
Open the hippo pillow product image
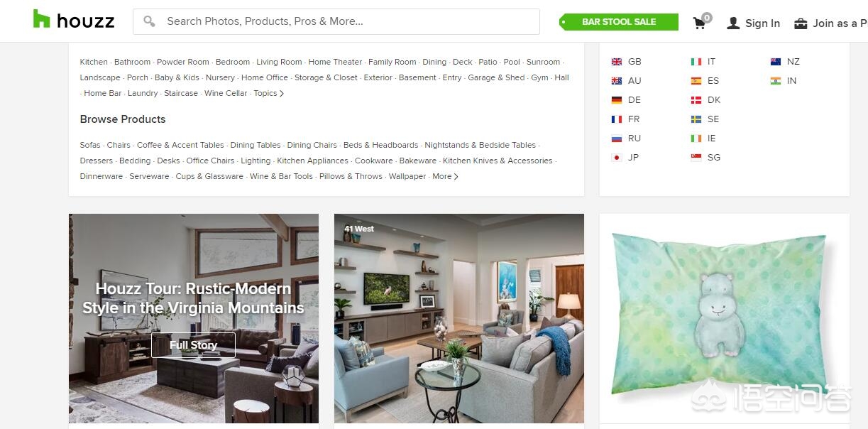point(725,318)
